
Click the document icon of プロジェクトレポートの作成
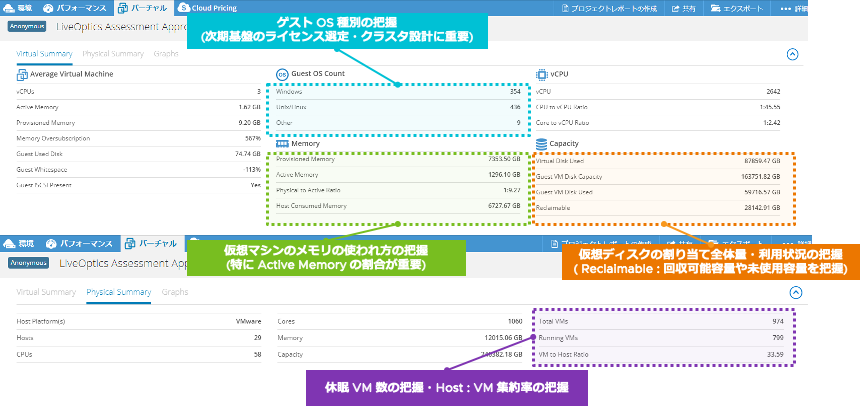[x=565, y=8]
